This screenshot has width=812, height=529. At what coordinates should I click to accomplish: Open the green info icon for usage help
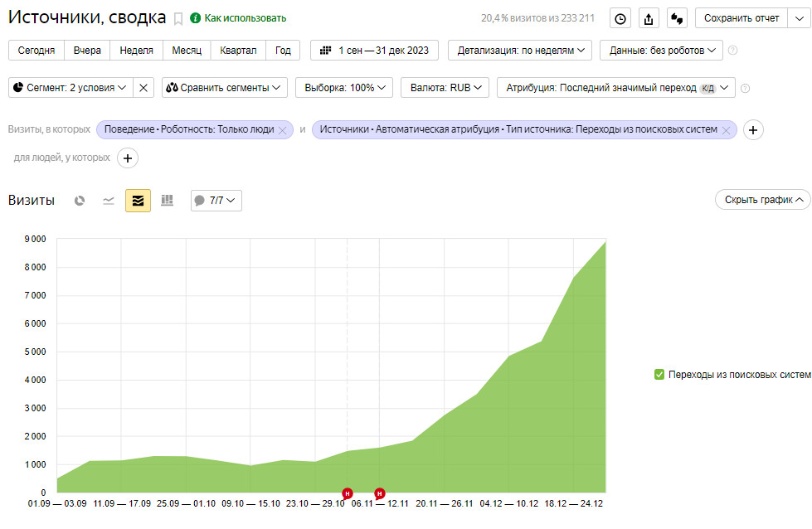tap(195, 18)
